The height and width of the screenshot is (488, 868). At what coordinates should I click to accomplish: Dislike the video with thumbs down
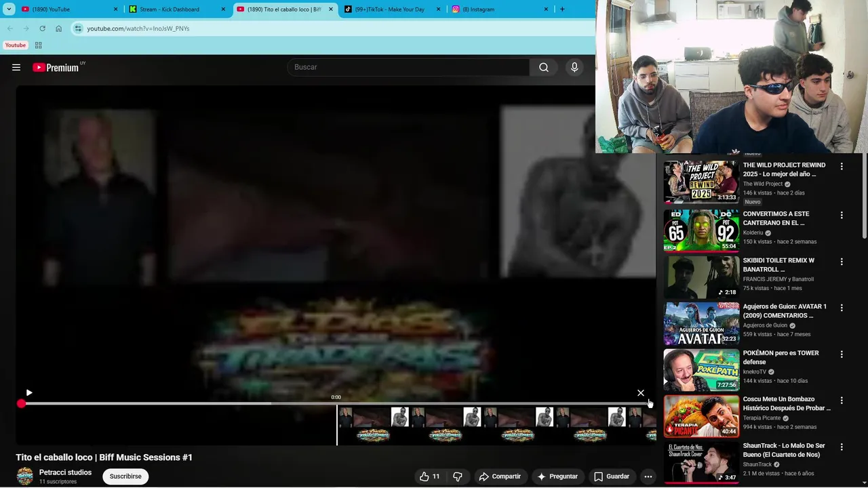(458, 476)
